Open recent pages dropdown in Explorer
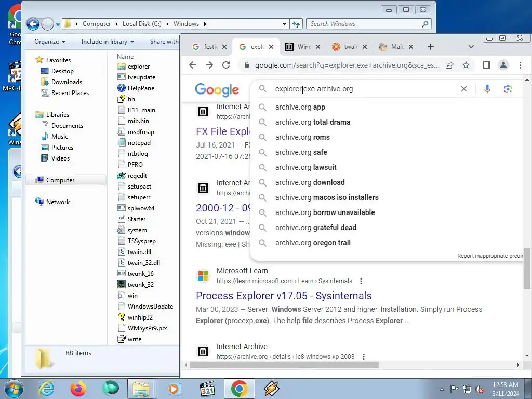This screenshot has width=532, height=399. [x=58, y=24]
